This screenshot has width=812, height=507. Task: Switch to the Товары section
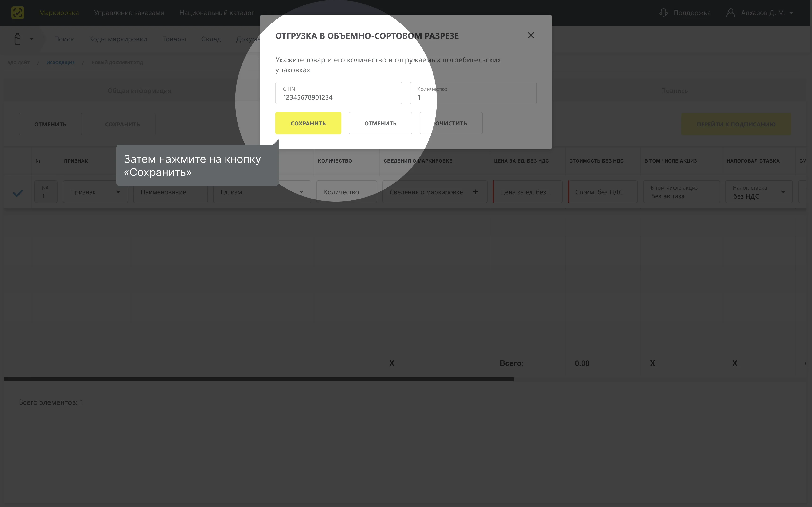tap(174, 39)
